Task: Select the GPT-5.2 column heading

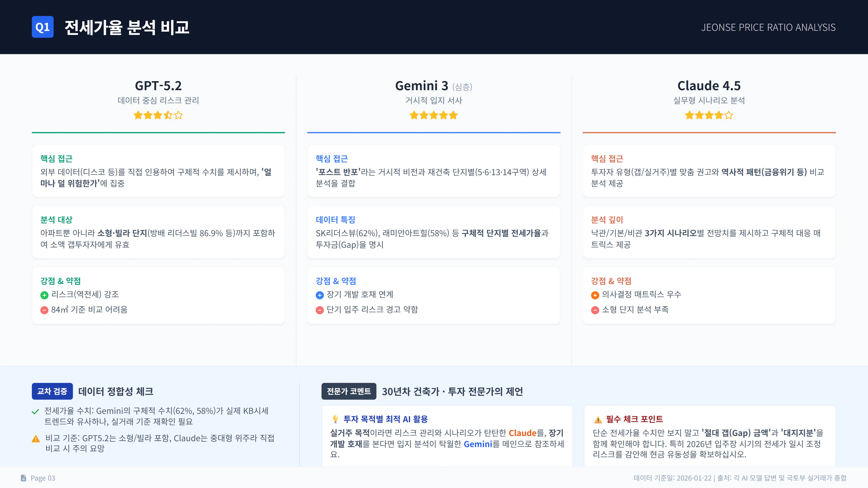Action: click(158, 85)
